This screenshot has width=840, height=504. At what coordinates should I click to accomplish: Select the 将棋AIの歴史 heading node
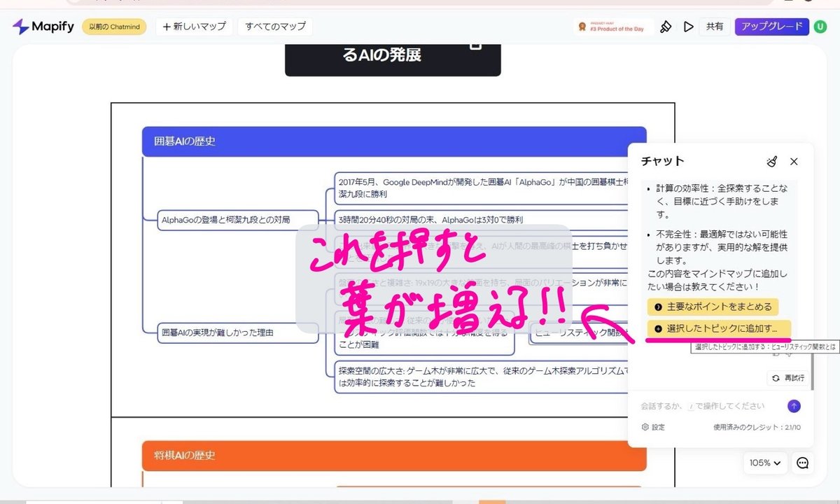pyautogui.click(x=394, y=456)
